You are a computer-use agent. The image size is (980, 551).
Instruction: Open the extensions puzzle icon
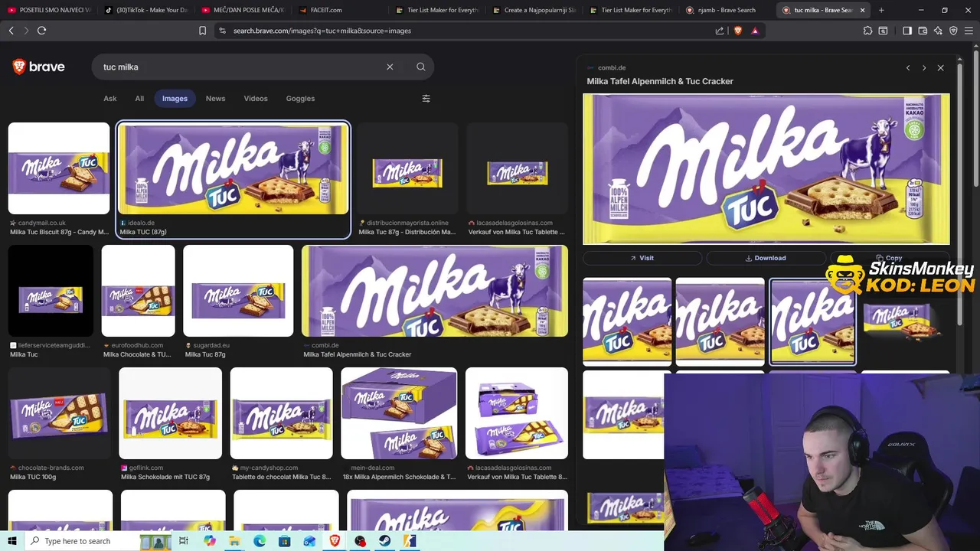867,31
